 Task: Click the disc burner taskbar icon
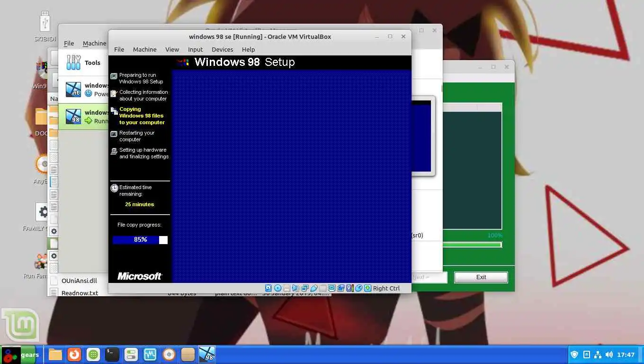coord(169,355)
